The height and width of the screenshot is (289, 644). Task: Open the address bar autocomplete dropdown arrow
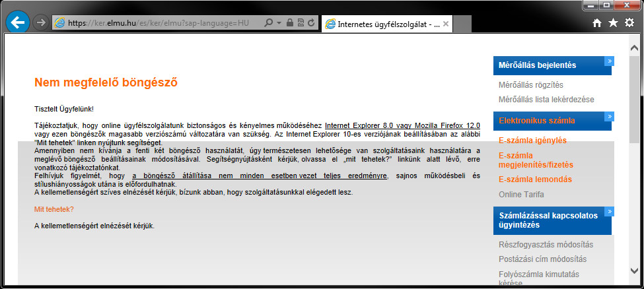point(279,23)
